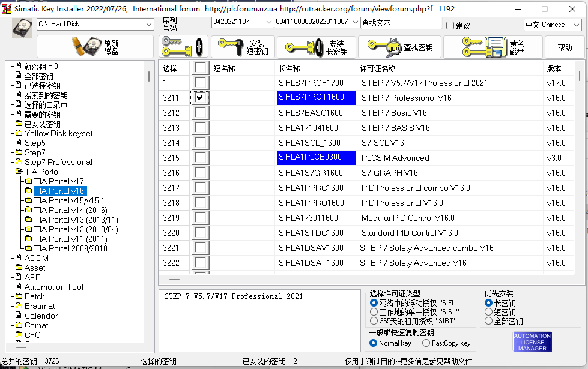This screenshot has height=369, width=588.
Task: Click the 查找密钥 find key button
Action: pyautogui.click(x=400, y=47)
